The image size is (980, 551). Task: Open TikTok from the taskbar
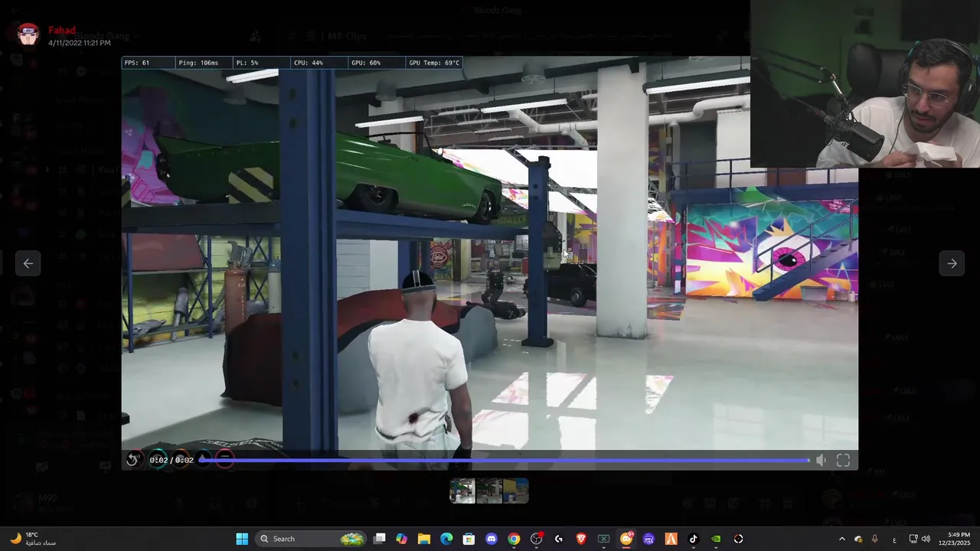(x=694, y=539)
